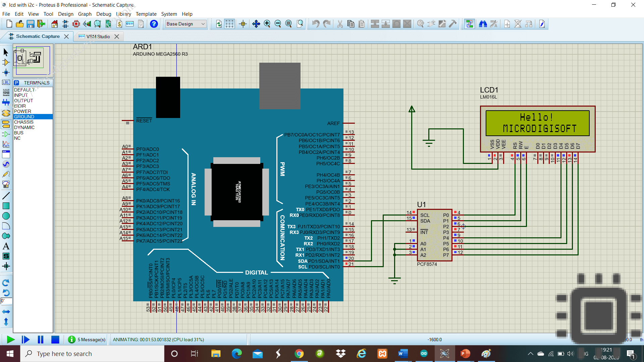Screen dimensions: 644x362
Task: Select GROUND in the Terminals list
Action: pos(23,116)
